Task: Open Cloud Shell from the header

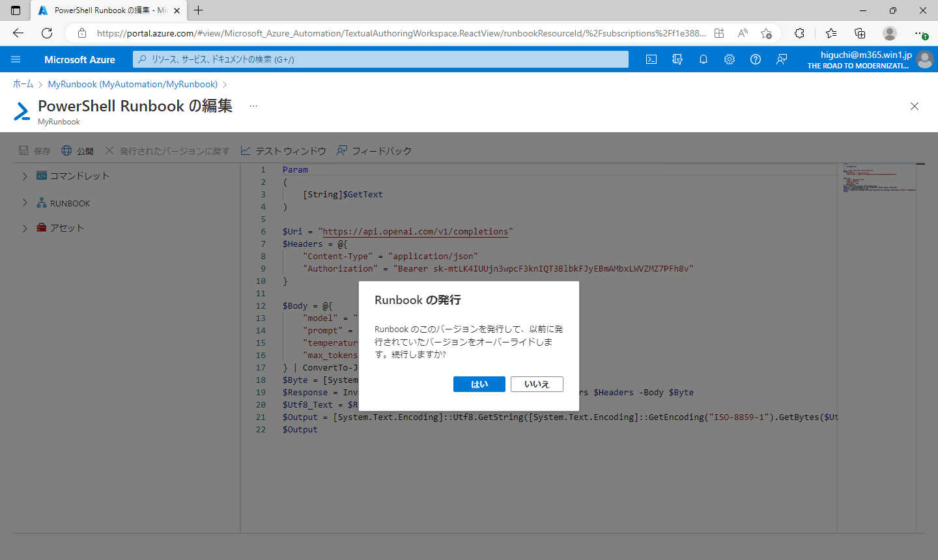Action: [x=651, y=59]
